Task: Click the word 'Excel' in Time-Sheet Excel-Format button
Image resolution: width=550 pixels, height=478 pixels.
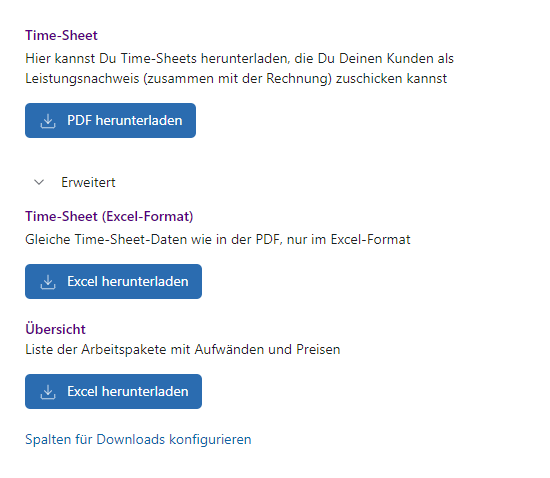Action: coord(82,281)
